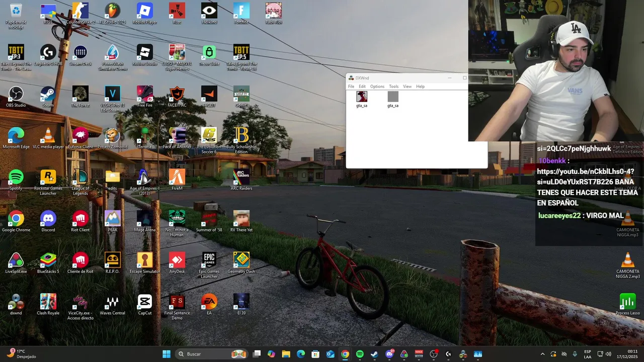Open LEGO MARVEL Super Heroes shortcut

pos(177,57)
